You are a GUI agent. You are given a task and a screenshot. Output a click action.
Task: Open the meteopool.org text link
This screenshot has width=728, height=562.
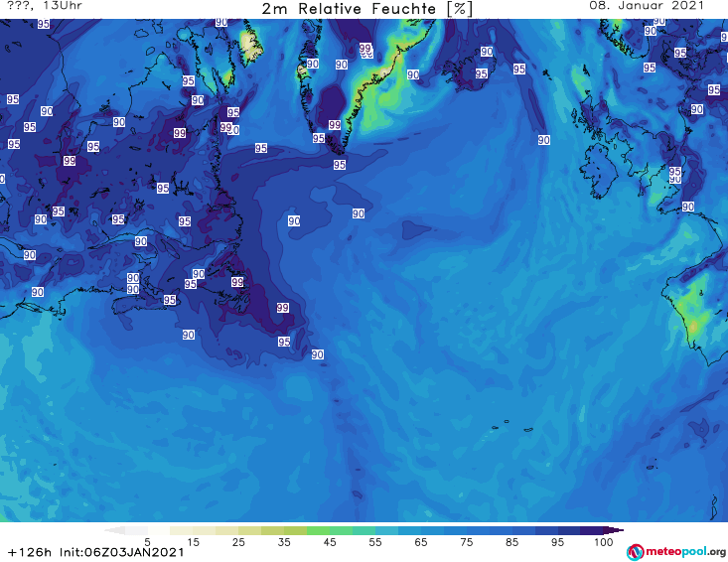pos(685,551)
